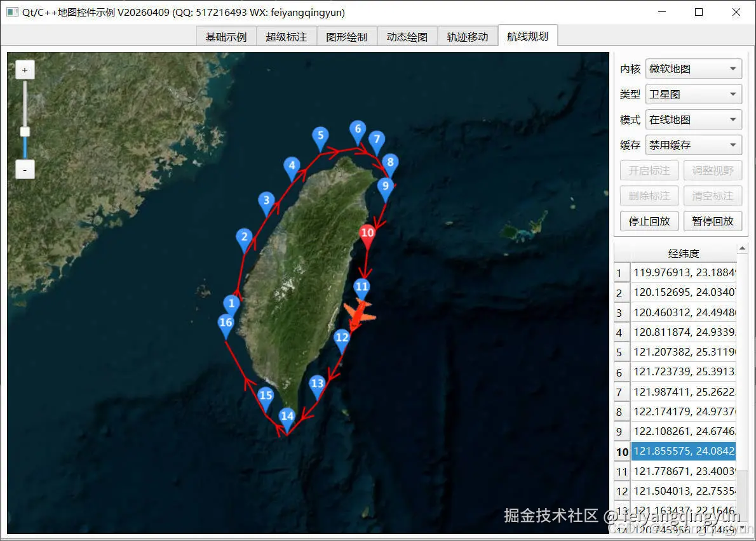Viewport: 756px width, 541px height.
Task: Select coordinate row 121.987411, 25.2622
Action: click(683, 392)
